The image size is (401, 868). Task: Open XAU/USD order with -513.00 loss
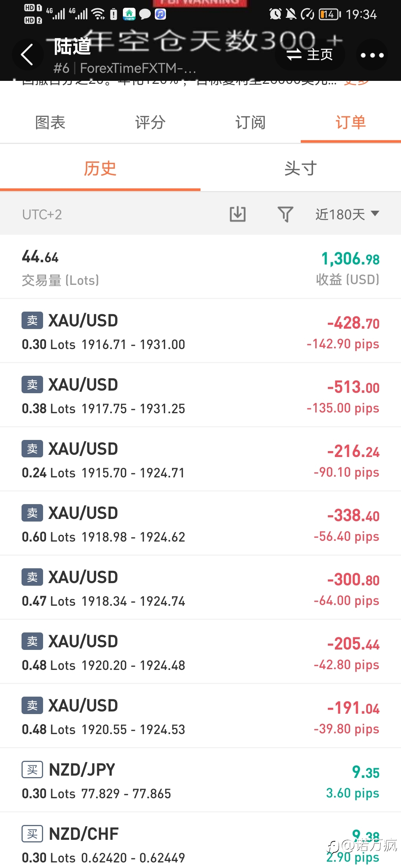200,395
